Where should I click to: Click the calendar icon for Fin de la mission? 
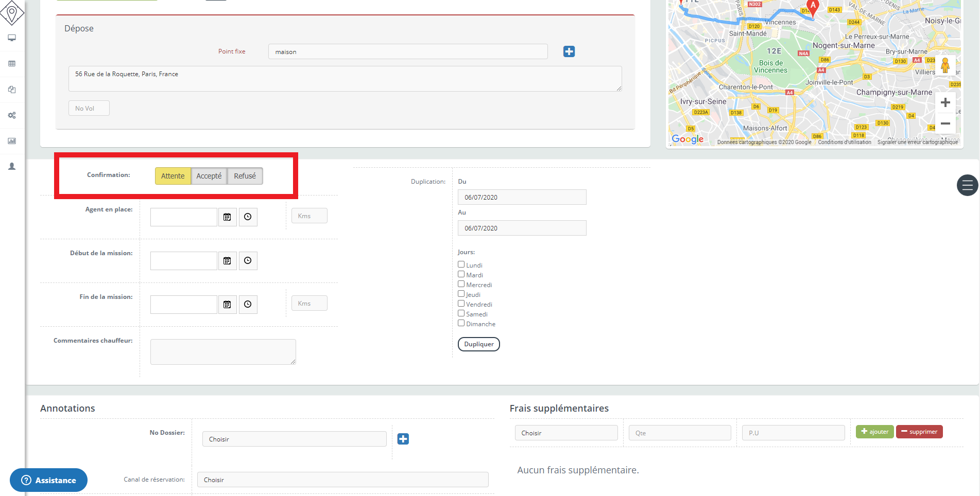point(227,305)
